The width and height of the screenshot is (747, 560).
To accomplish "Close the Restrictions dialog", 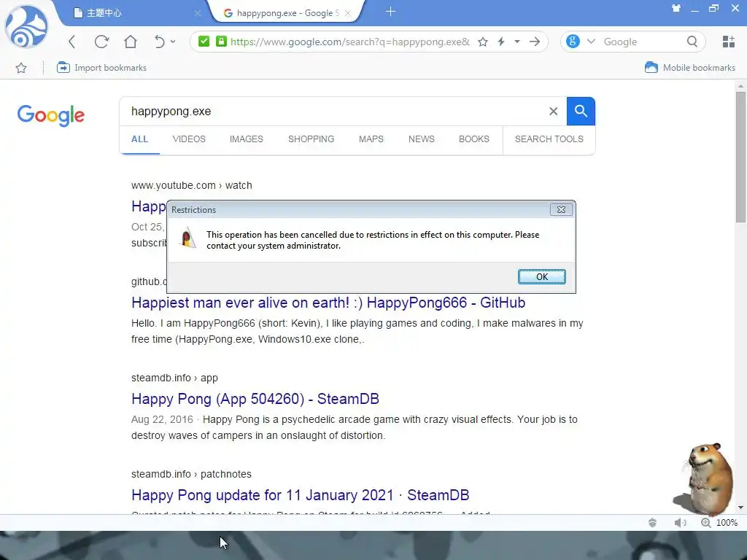I will click(x=561, y=209).
